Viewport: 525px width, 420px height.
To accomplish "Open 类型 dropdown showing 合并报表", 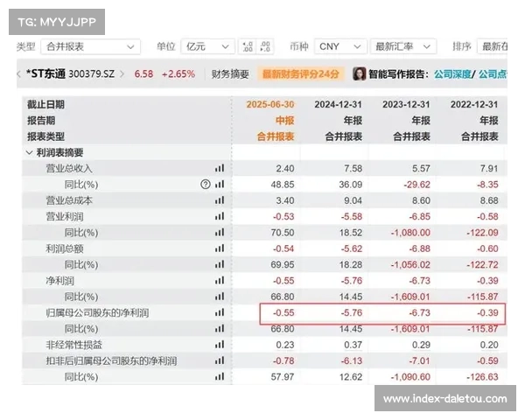I will [x=90, y=46].
